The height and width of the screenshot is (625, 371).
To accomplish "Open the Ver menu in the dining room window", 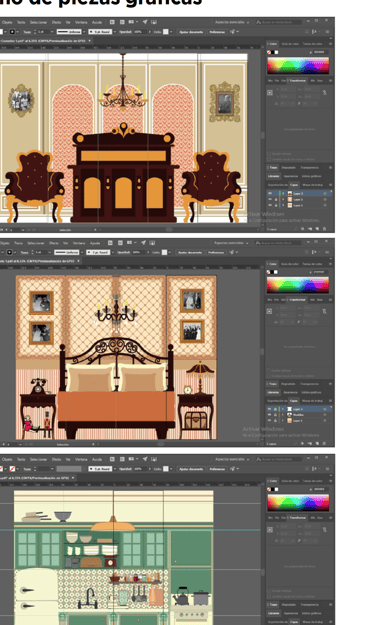I will pos(68,22).
